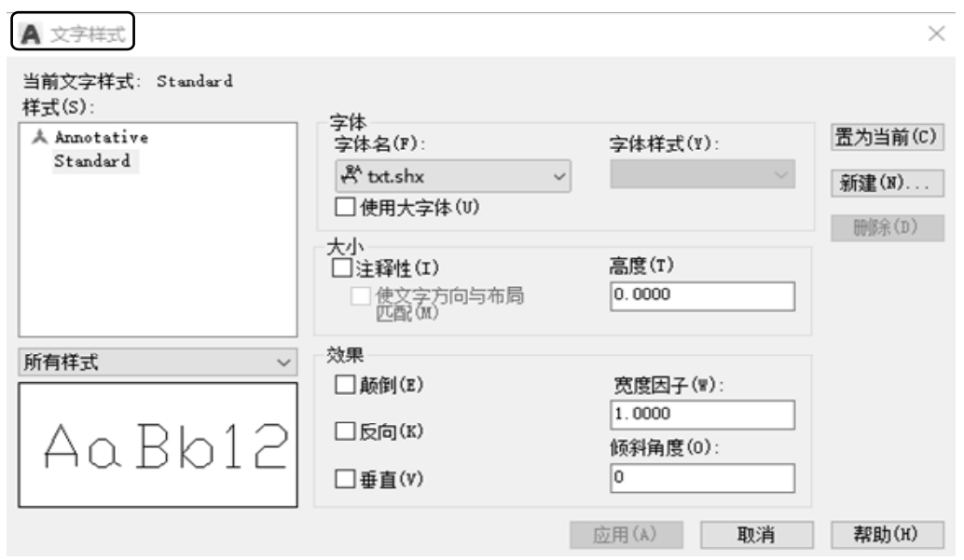Screen dimensions: 964x560
Task: Close the 文字样式 dialog window
Action: [937, 34]
